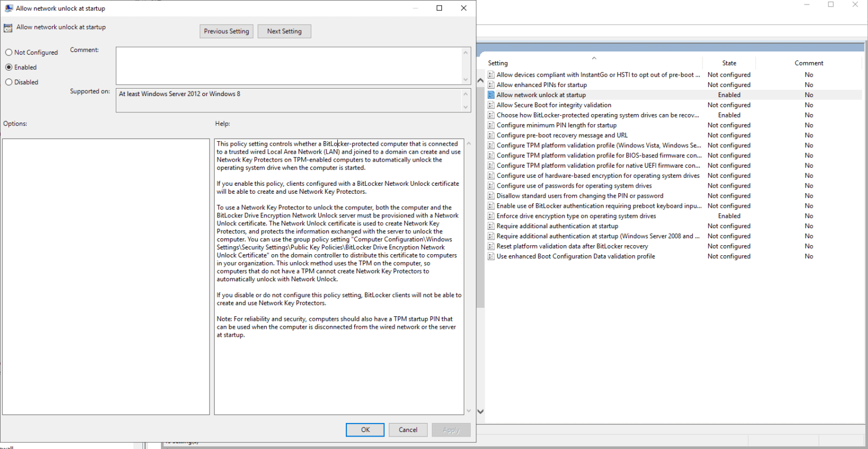Click the "Next Setting" button

point(284,31)
